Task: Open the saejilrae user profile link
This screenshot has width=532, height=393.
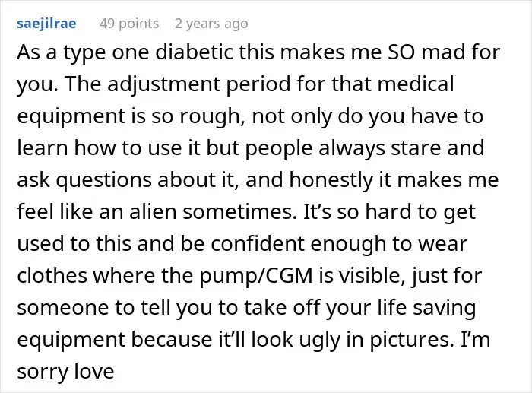Action: [x=46, y=24]
